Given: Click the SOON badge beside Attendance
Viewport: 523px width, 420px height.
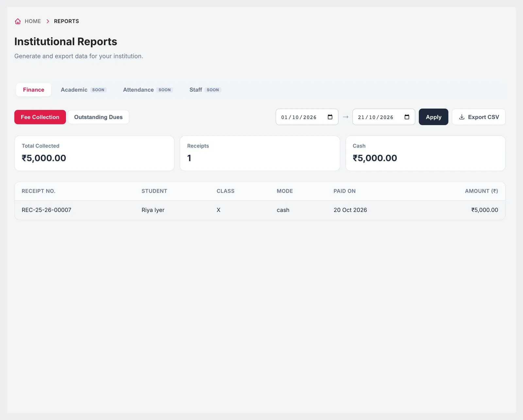Looking at the screenshot, I should click(x=165, y=90).
